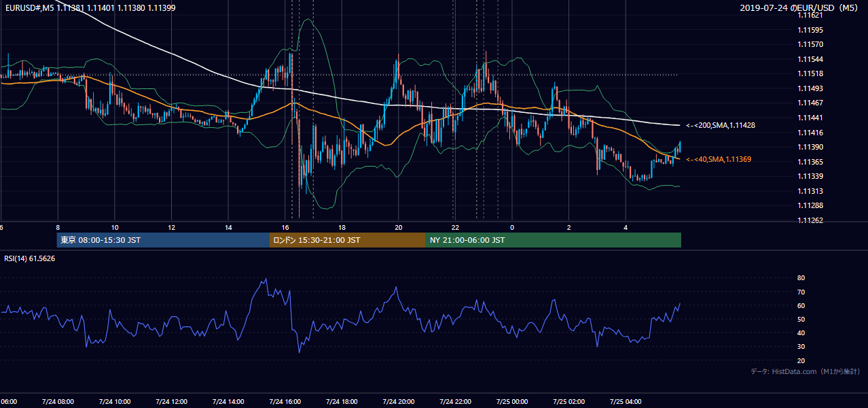Screen dimensions: 868x408
Task: Click the 7/24 12:00 time label
Action: (x=170, y=401)
